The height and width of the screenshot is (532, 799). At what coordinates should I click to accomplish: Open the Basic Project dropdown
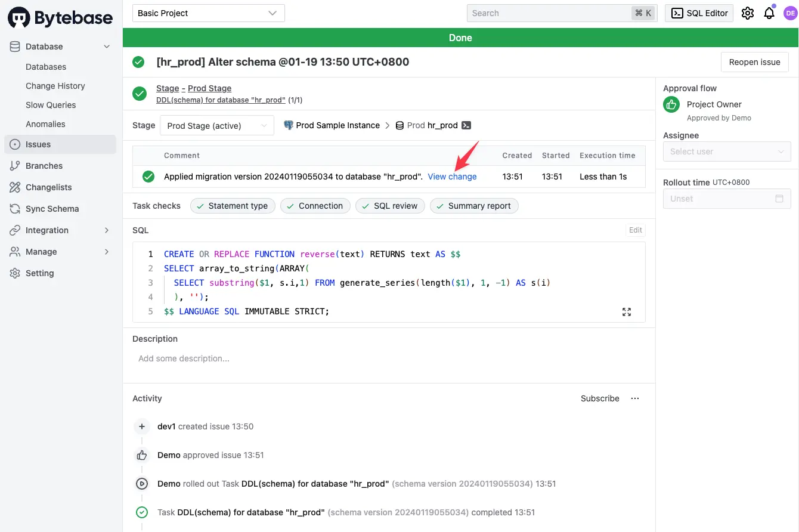tap(209, 13)
